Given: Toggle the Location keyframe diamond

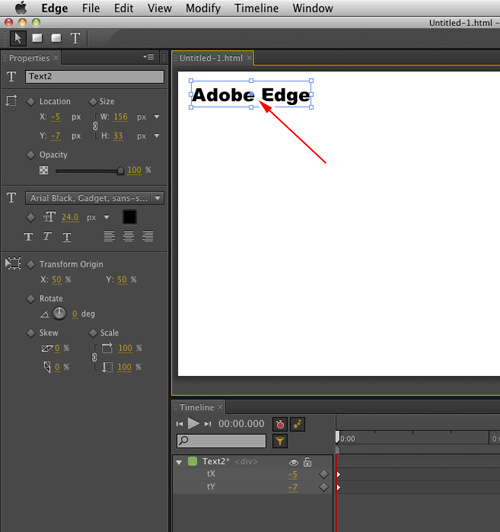Looking at the screenshot, I should (31, 101).
